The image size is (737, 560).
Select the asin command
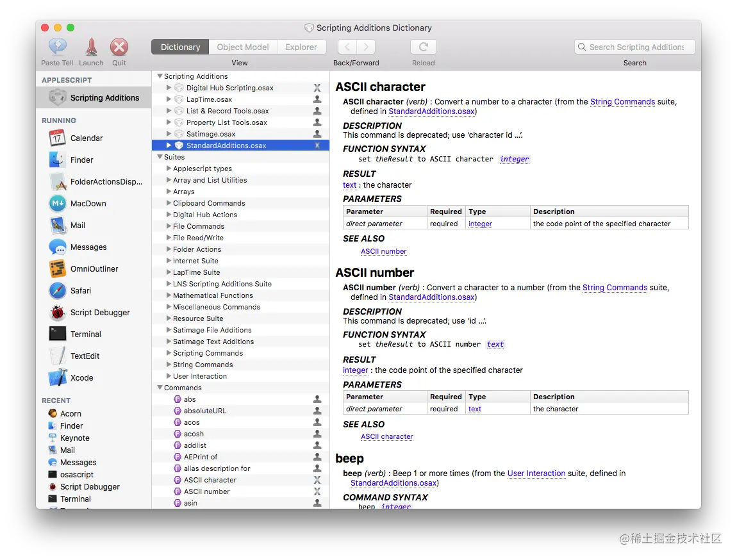(x=240, y=503)
